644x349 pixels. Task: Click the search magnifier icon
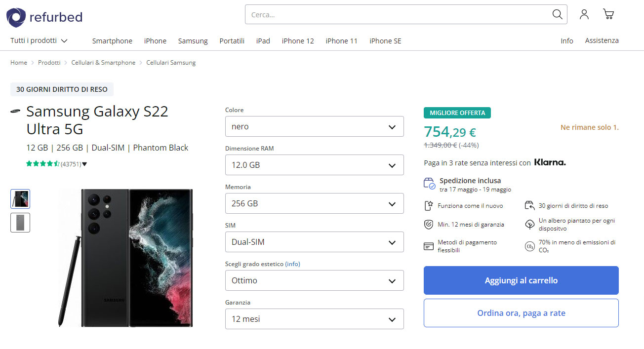pyautogui.click(x=557, y=14)
